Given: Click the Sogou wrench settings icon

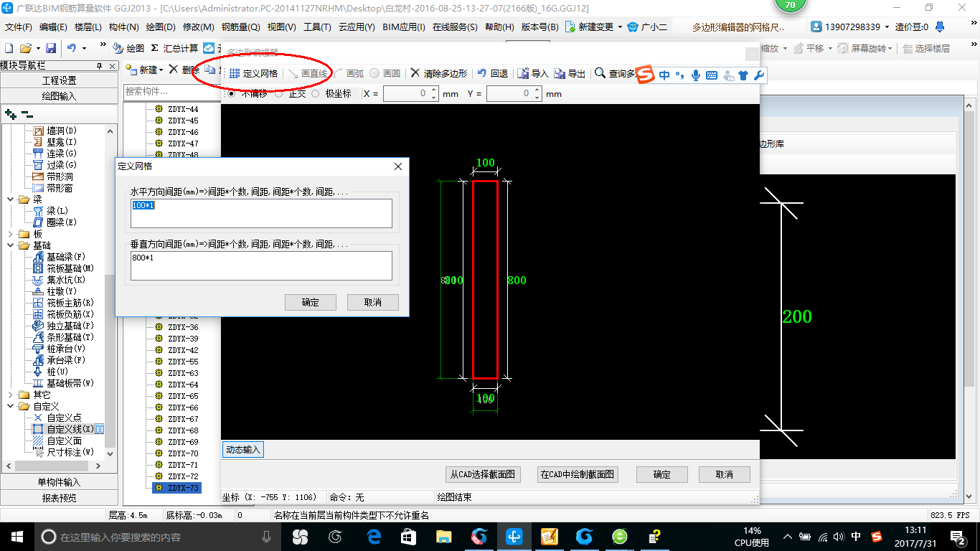Looking at the screenshot, I should pyautogui.click(x=758, y=75).
